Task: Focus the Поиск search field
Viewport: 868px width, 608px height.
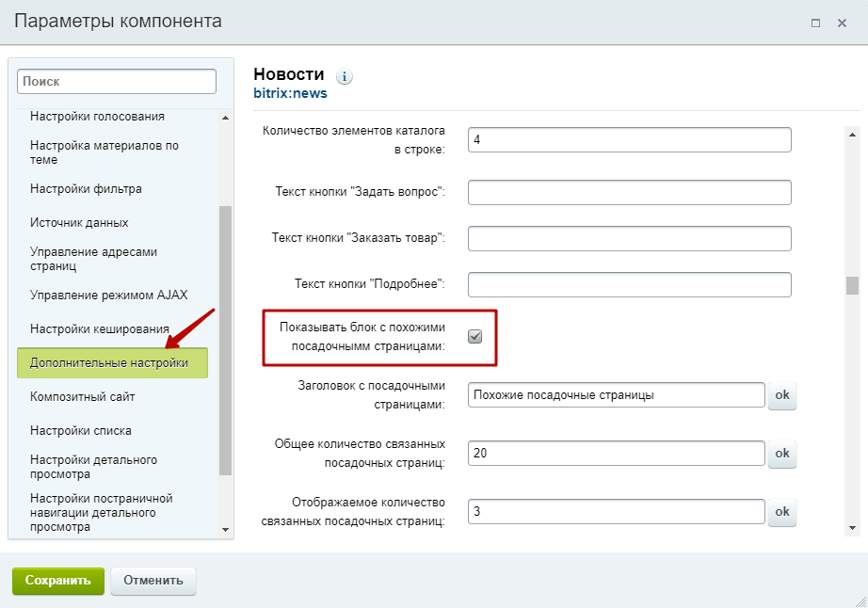Action: 117,81
